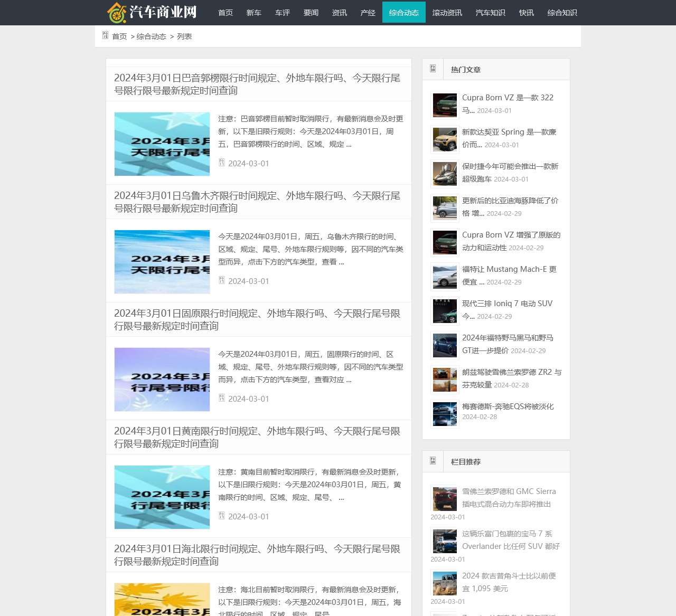Image resolution: width=676 pixels, height=616 pixels.
Task: Select the highlighted 综合动态 nav item
Action: coord(404,12)
